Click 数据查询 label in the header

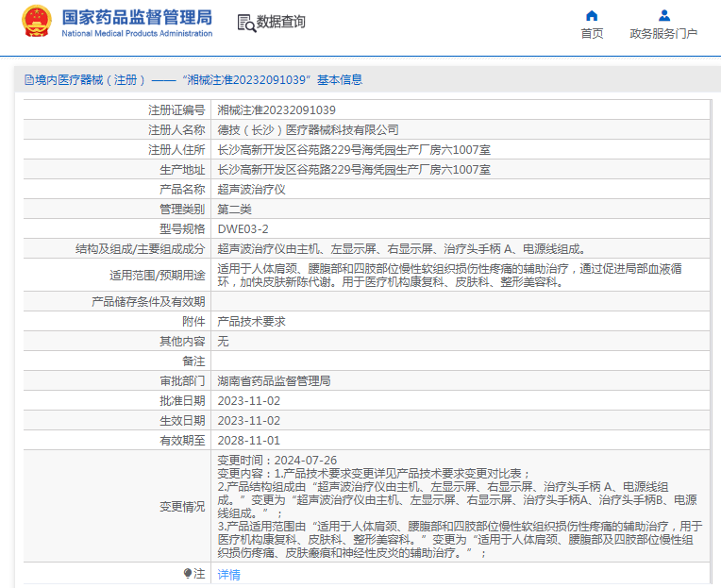pos(281,22)
